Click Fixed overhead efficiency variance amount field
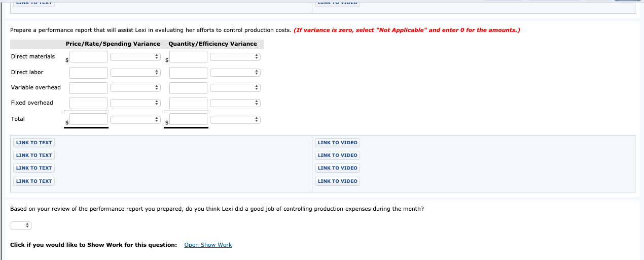This screenshot has width=644, height=260. click(189, 103)
